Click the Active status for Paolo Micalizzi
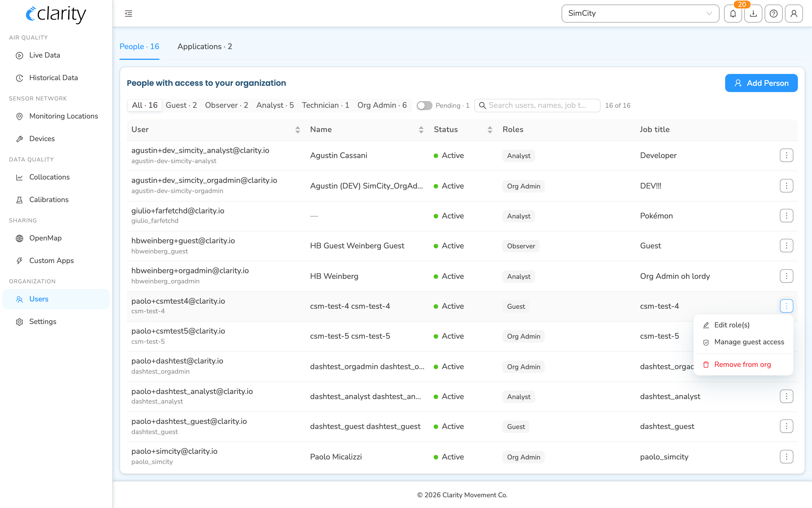The height and width of the screenshot is (508, 812). click(449, 457)
